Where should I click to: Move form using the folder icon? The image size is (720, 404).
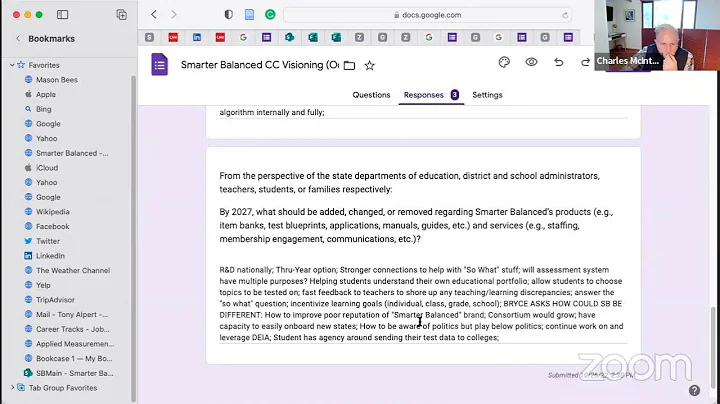349,66
